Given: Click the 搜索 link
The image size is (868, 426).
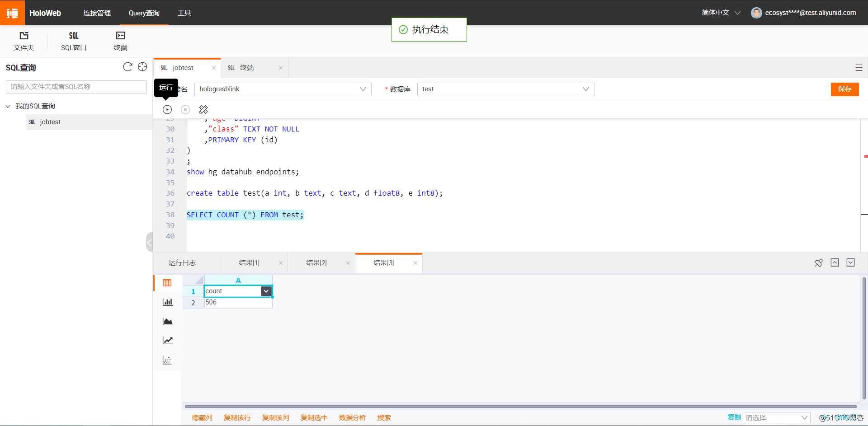Looking at the screenshot, I should tap(384, 418).
